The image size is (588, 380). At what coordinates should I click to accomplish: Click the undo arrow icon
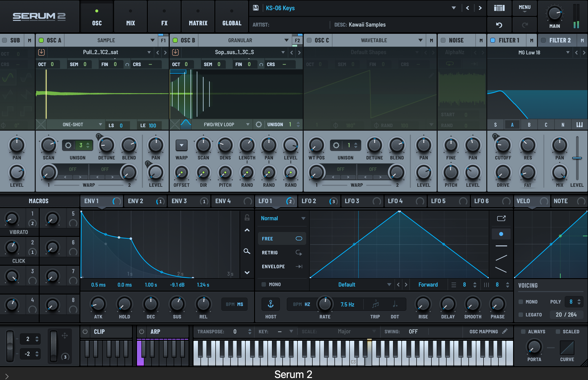point(499,25)
